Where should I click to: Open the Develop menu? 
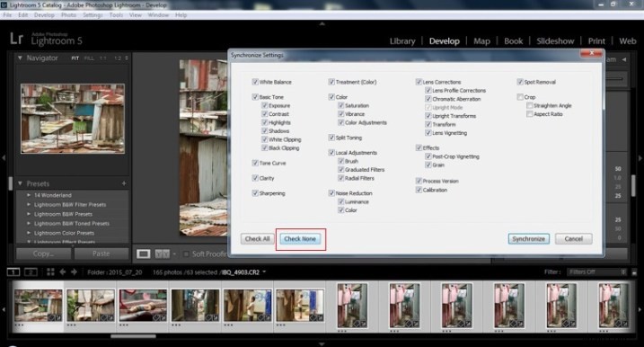pos(44,14)
